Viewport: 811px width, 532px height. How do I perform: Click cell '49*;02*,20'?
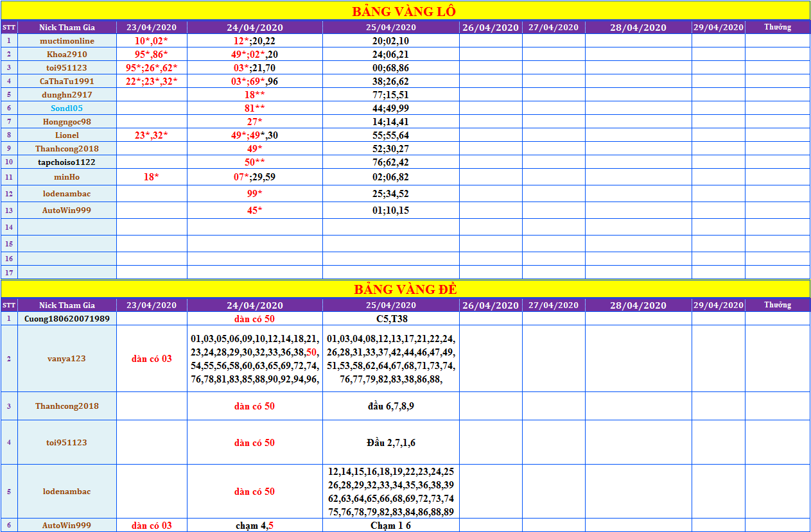(x=255, y=54)
